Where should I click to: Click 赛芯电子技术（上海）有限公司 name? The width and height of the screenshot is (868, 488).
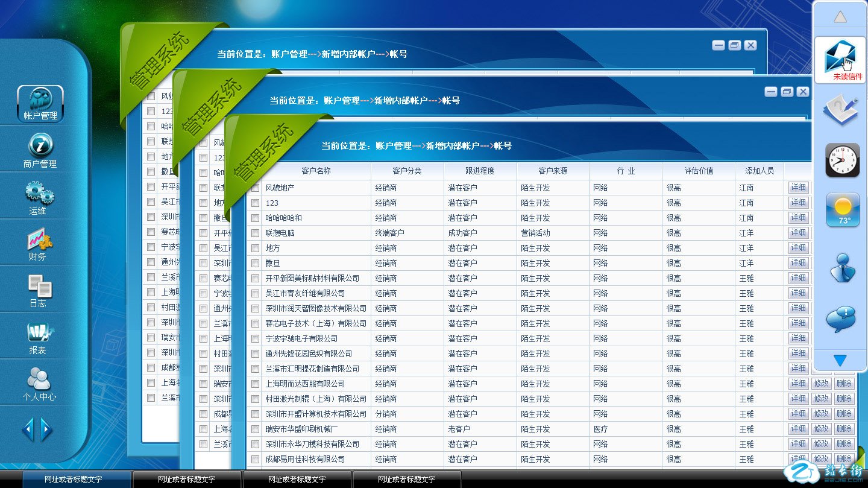(x=316, y=324)
